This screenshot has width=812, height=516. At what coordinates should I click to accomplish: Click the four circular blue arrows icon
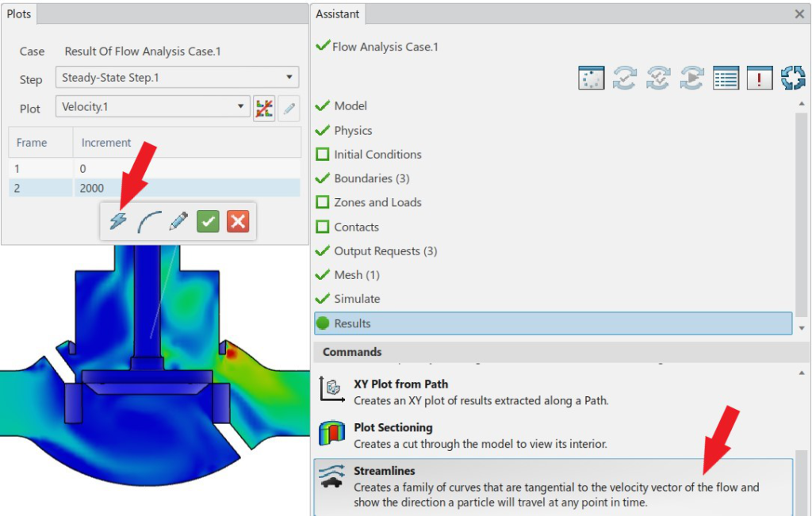click(793, 78)
